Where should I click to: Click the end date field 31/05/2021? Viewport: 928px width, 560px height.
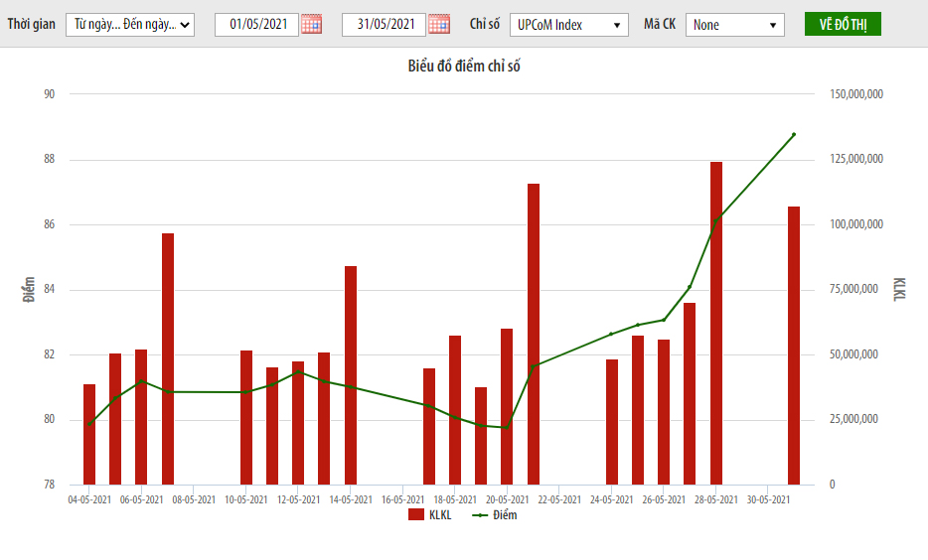coord(384,25)
